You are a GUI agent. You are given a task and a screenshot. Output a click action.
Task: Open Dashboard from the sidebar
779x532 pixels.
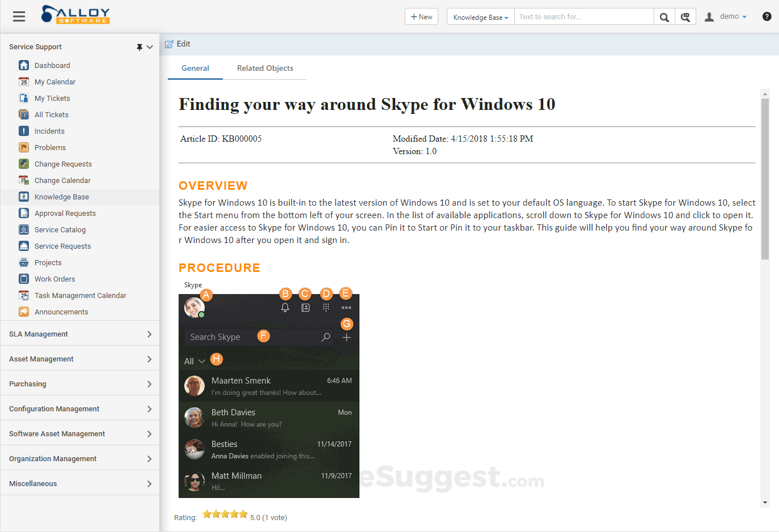(52, 66)
